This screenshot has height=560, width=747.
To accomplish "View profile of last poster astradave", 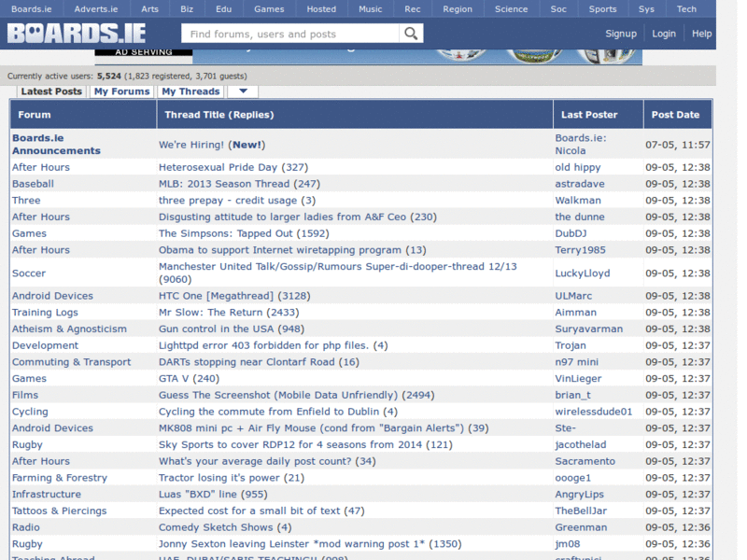I will point(580,184).
